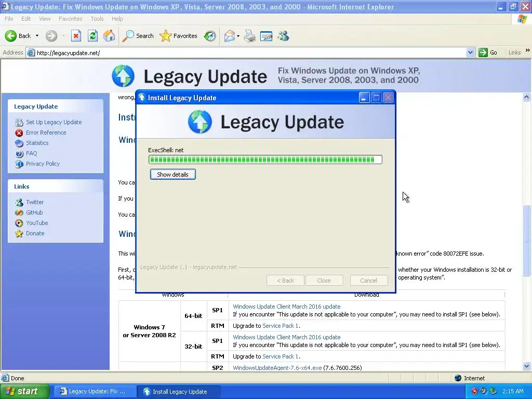The image size is (532, 399).
Task: Open the FAQ sidebar link
Action: (x=32, y=153)
